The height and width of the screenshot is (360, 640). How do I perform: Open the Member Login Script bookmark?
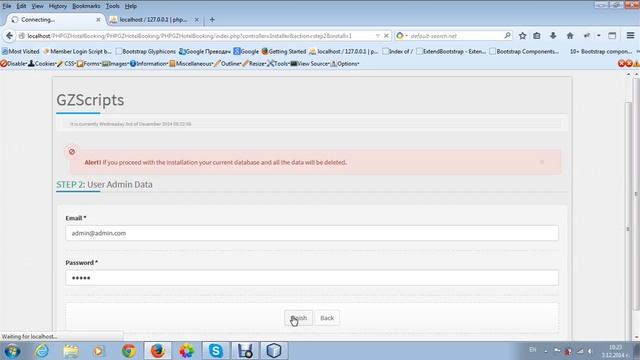[77, 51]
